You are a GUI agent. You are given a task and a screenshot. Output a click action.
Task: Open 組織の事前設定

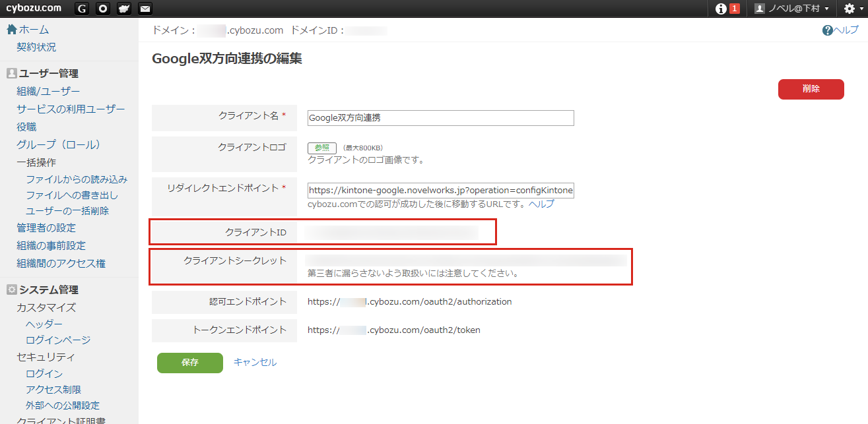51,245
